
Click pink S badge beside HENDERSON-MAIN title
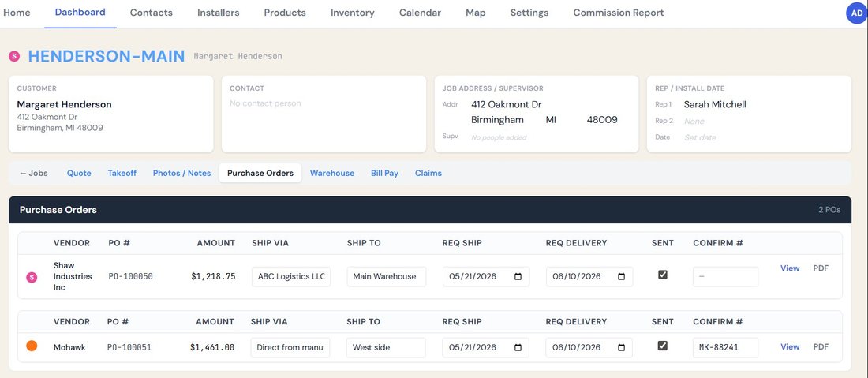coord(14,56)
